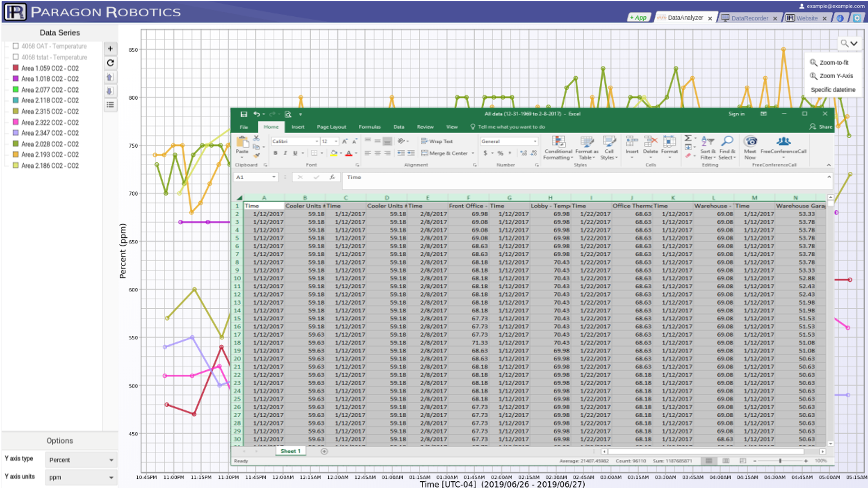Click the settings gear icon in tab bar
868x488 pixels.
coord(857,18)
